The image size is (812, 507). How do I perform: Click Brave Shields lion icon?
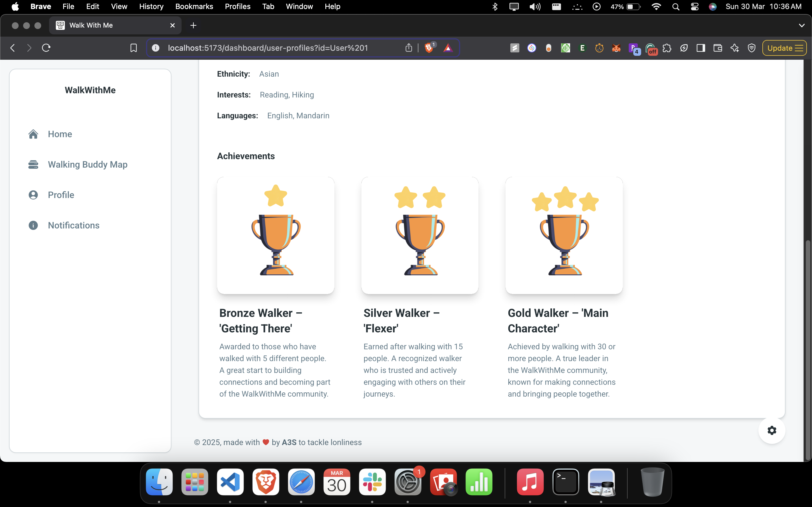tap(429, 48)
